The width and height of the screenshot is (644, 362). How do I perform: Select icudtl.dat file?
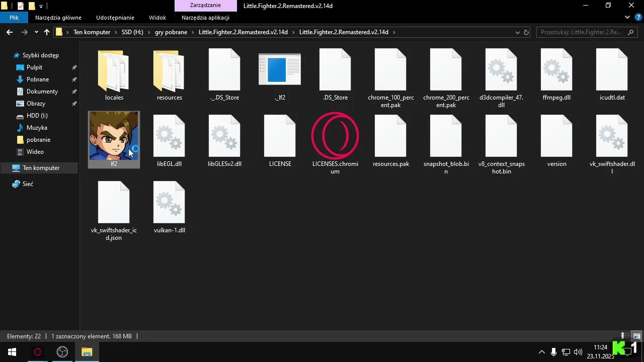click(612, 75)
